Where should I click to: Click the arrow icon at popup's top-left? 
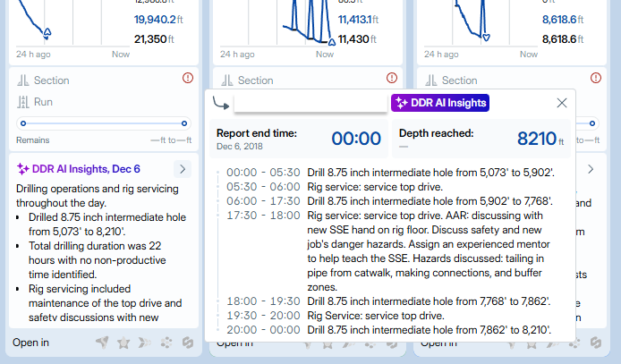point(220,102)
